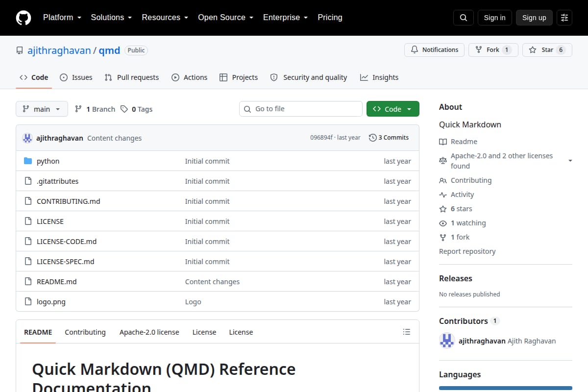The height and width of the screenshot is (392, 588).
Task: Click Sign in button
Action: tap(494, 18)
